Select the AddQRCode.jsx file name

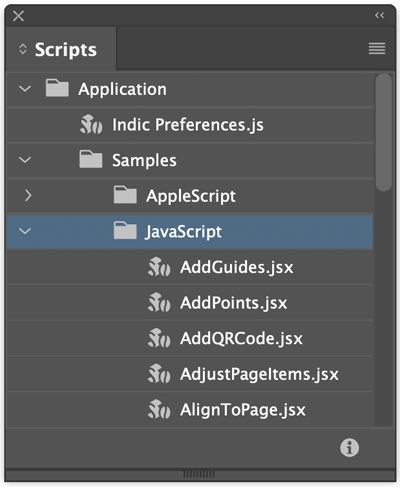coord(241,339)
